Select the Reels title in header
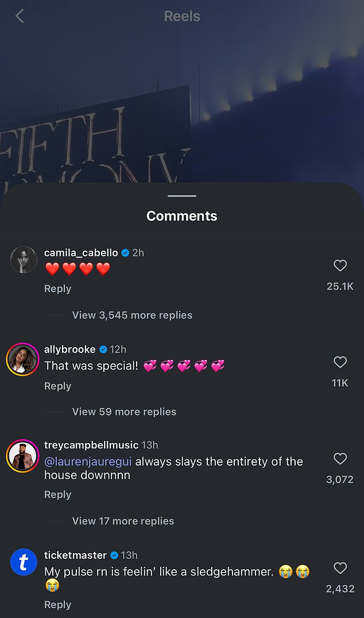Viewport: 364px width, 618px height. pos(182,16)
